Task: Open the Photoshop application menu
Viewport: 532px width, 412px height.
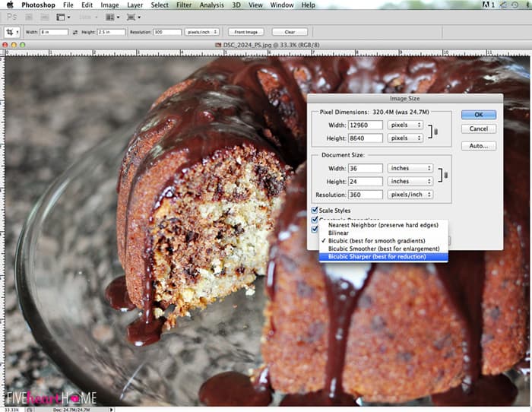Action: coord(38,5)
